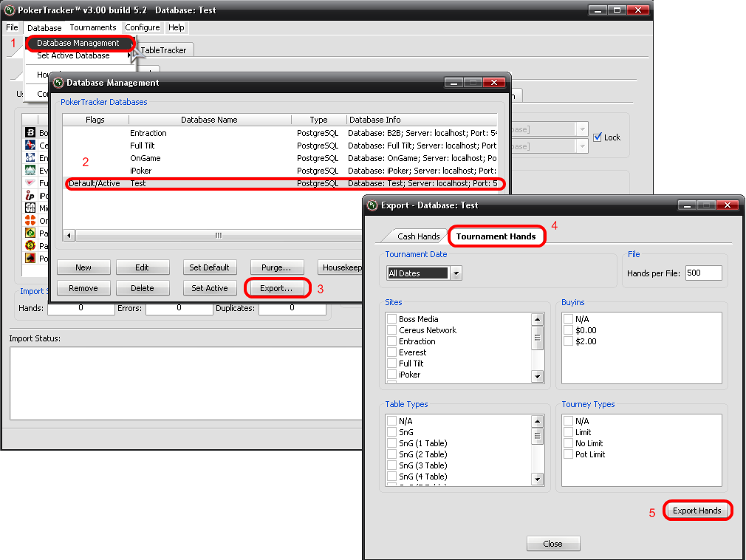This screenshot has height=560, width=746.
Task: Check the $2.00 buyin checkbox
Action: (x=568, y=341)
